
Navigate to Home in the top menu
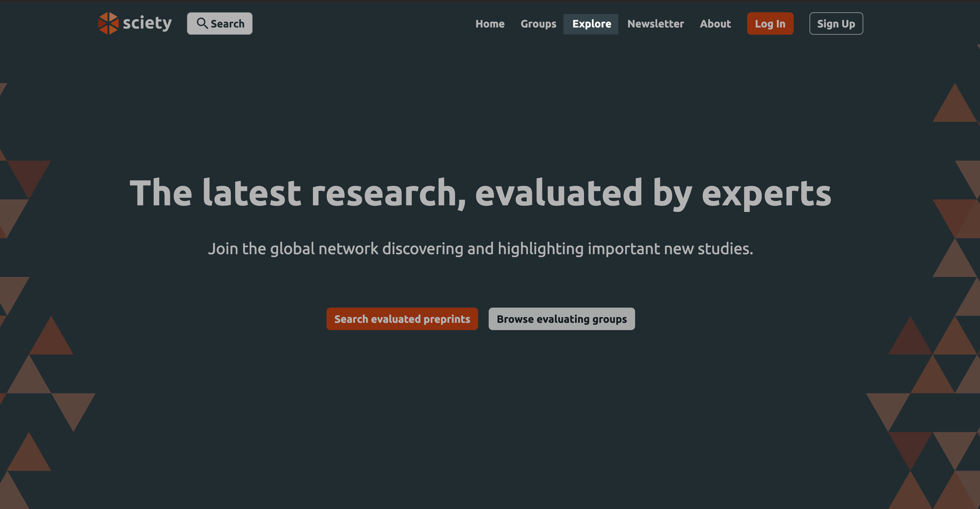(x=490, y=24)
